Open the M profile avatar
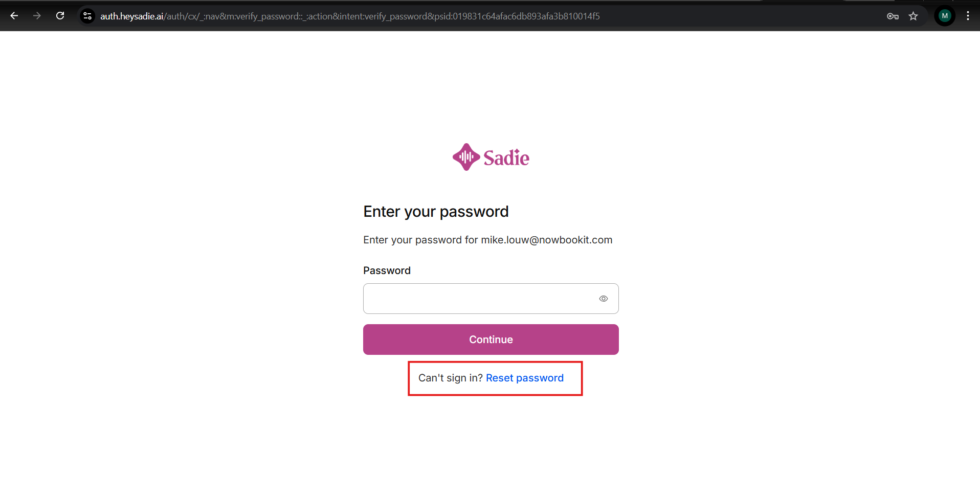Viewport: 980px width, 497px height. tap(945, 16)
